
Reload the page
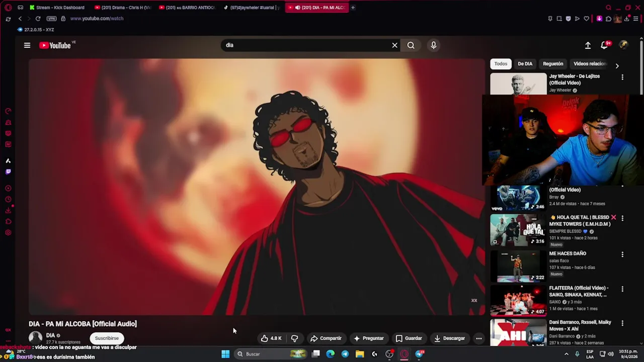(38, 19)
